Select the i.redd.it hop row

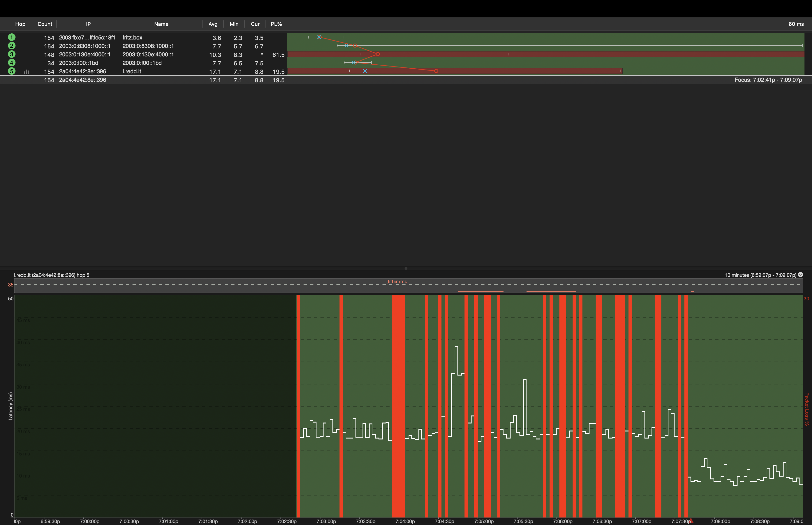(x=132, y=71)
